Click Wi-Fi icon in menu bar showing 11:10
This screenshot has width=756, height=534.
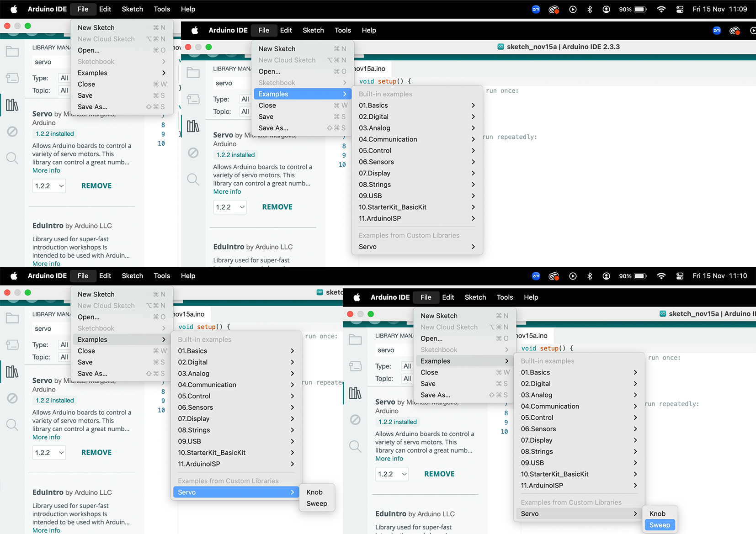661,276
